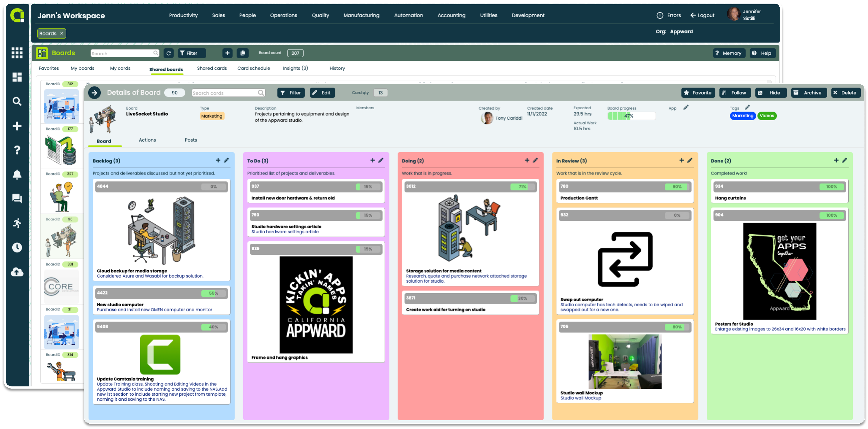Open Filter in the Details of Board bar
The image size is (868, 429).
(x=291, y=93)
